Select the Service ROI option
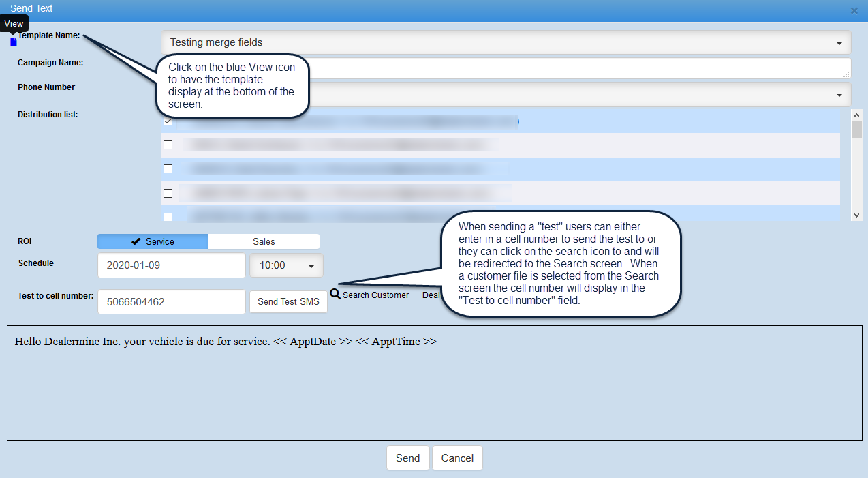Viewport: 868px width, 478px height. tap(153, 241)
